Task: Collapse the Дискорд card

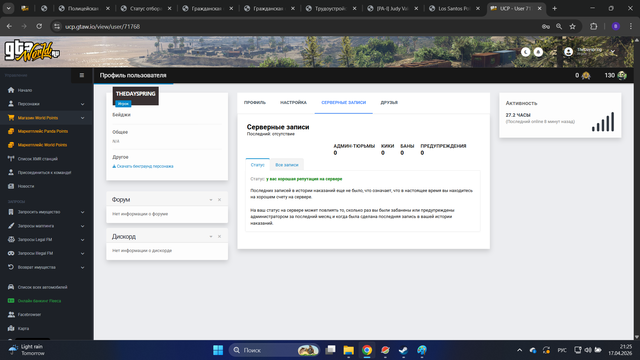Action: tap(211, 237)
